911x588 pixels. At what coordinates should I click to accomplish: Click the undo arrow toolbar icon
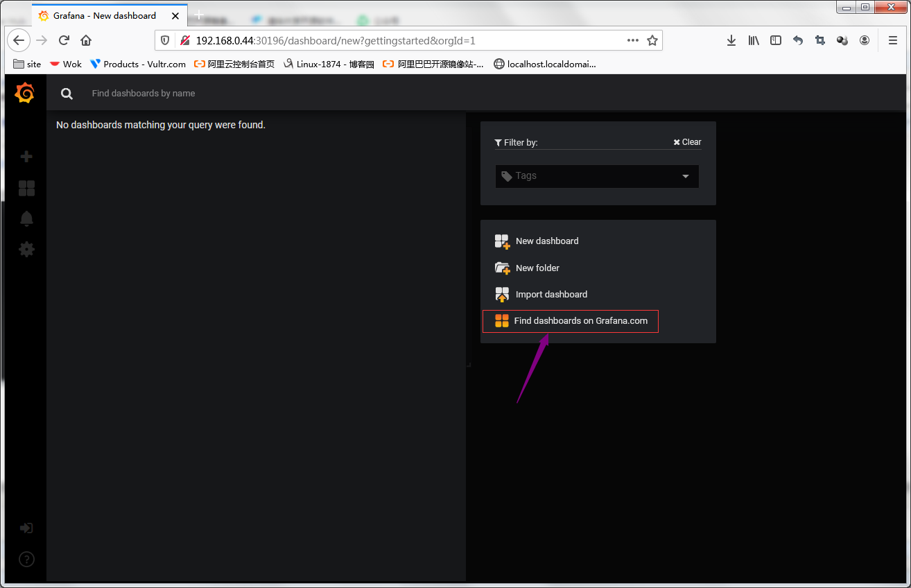pyautogui.click(x=798, y=40)
